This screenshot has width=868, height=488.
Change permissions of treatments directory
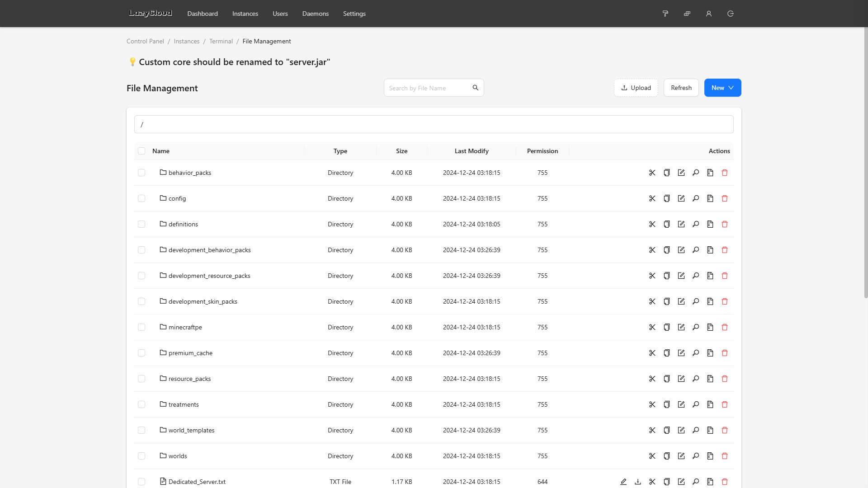(696, 404)
